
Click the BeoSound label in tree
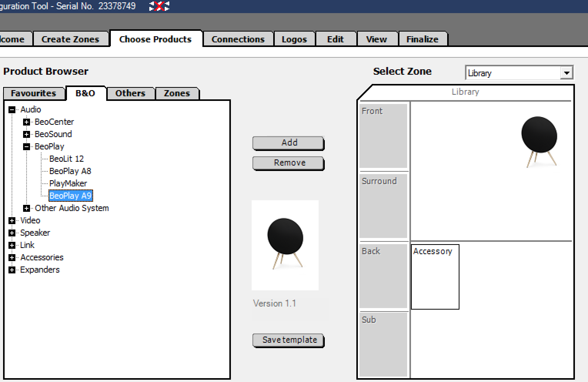pos(53,134)
